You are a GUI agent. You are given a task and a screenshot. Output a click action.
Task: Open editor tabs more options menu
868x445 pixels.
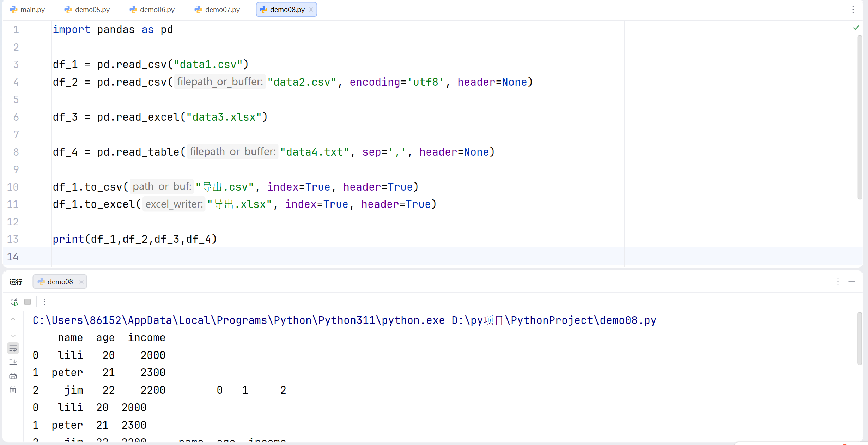853,10
